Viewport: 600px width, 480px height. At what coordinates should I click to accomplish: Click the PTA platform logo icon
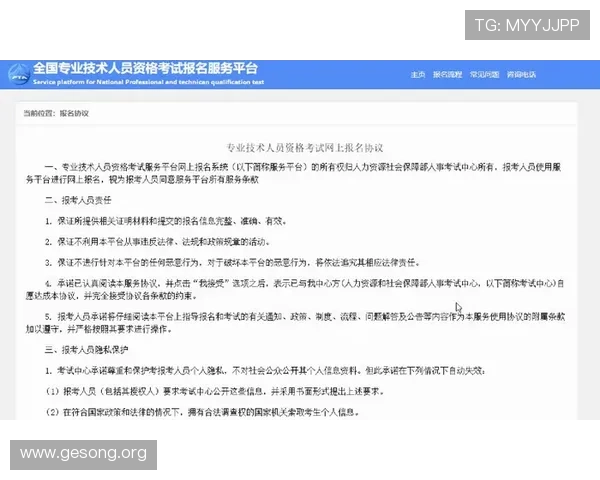coord(18,74)
